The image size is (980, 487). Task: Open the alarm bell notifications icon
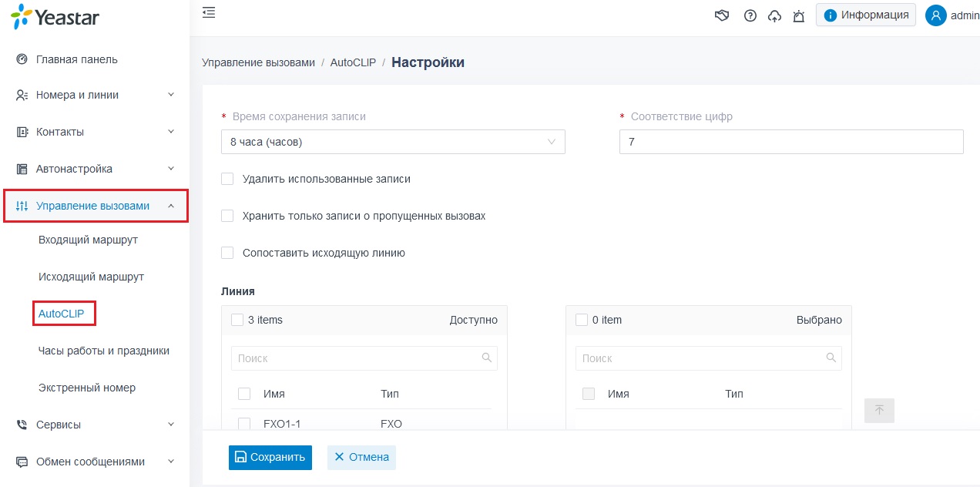[798, 15]
